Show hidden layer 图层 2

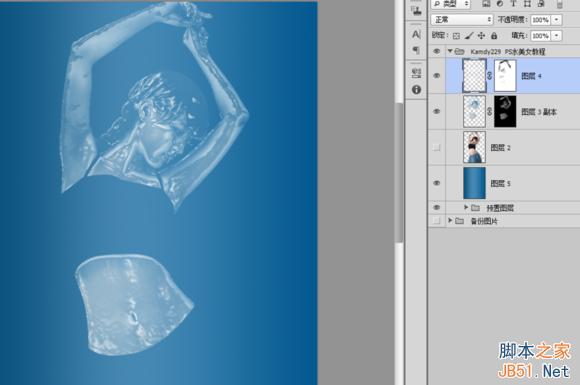[436, 148]
